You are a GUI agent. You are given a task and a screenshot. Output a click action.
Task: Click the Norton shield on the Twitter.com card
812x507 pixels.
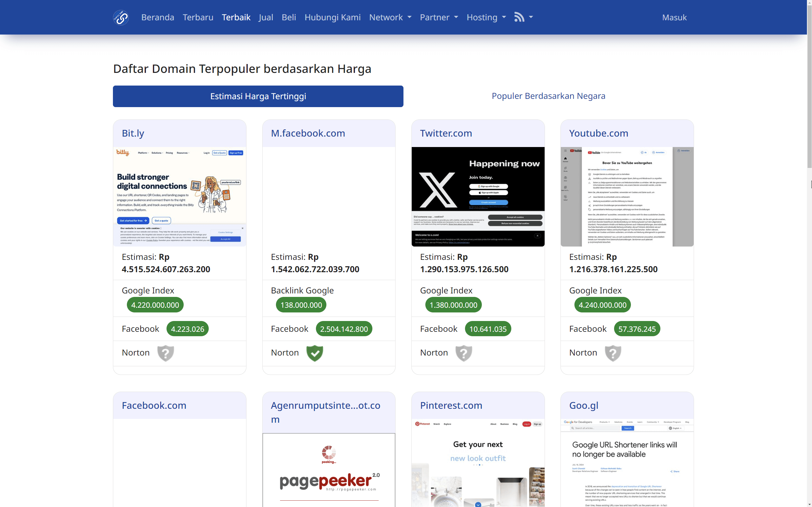(x=464, y=353)
